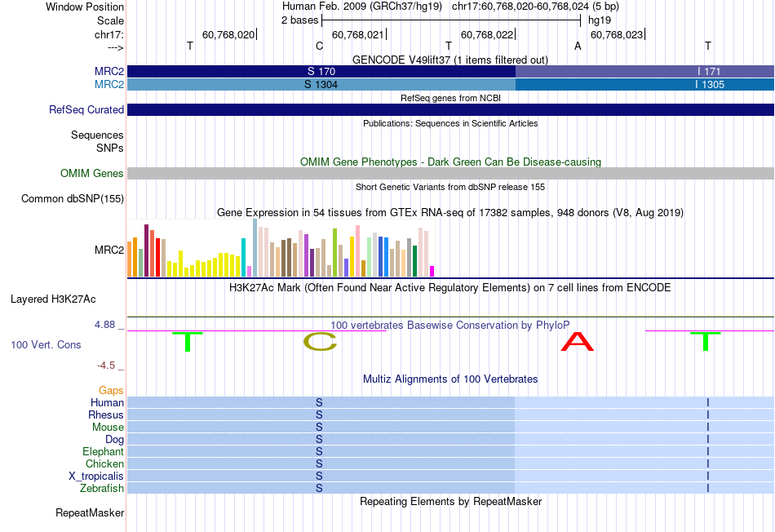
Task: Click the olive C conservation logo letter
Action: coord(320,342)
